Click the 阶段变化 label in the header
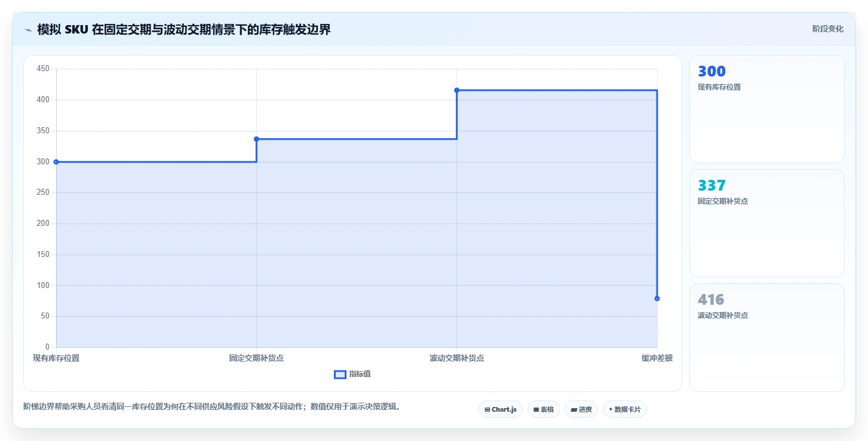This screenshot has width=868, height=441. [x=828, y=29]
